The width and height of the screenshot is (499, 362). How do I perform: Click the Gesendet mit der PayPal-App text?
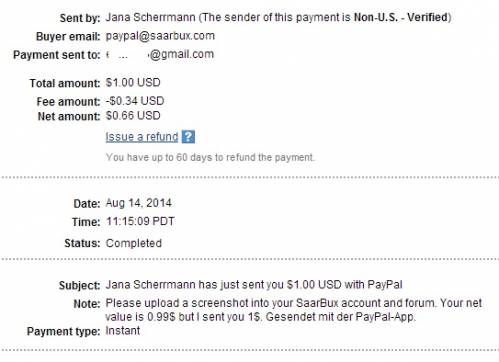[x=341, y=316]
